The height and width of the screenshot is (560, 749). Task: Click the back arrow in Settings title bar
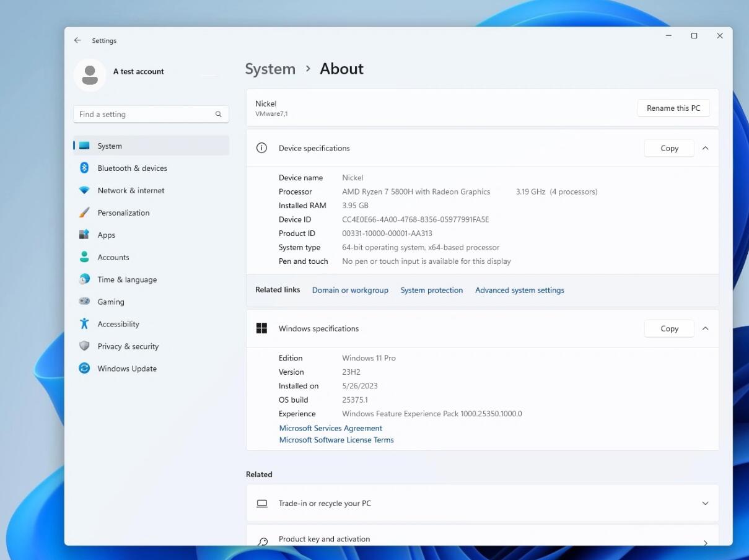(77, 40)
